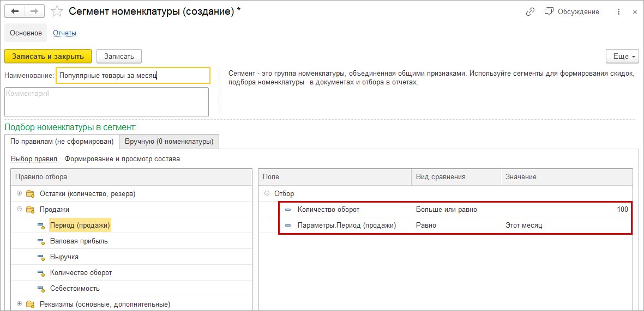Select the Выручка rule item

[64, 257]
